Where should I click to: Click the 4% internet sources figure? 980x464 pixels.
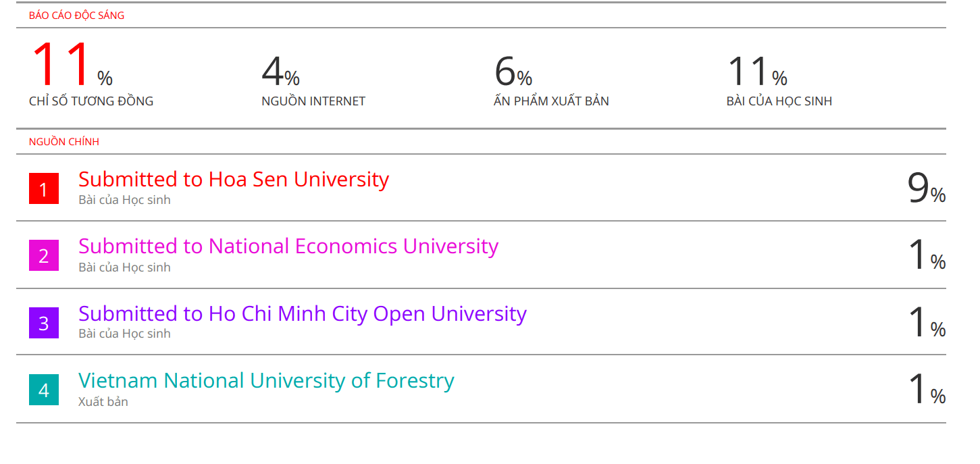click(280, 72)
